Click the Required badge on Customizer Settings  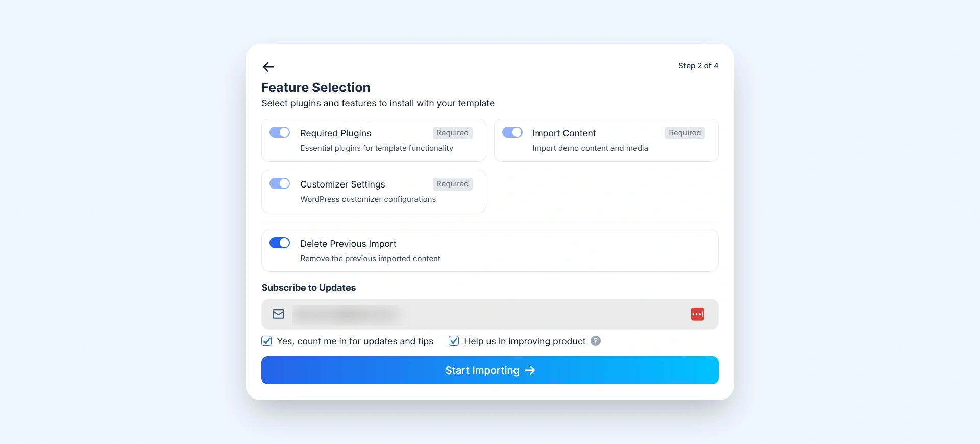click(452, 184)
